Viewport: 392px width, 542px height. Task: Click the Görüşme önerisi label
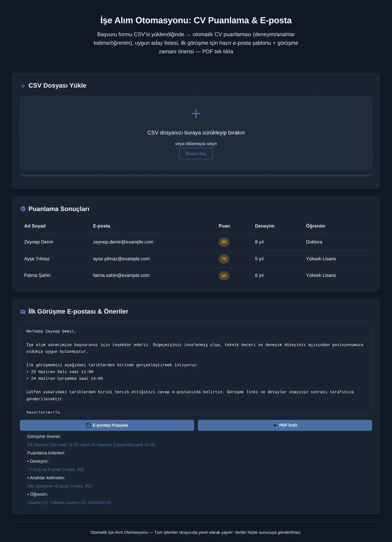44,436
